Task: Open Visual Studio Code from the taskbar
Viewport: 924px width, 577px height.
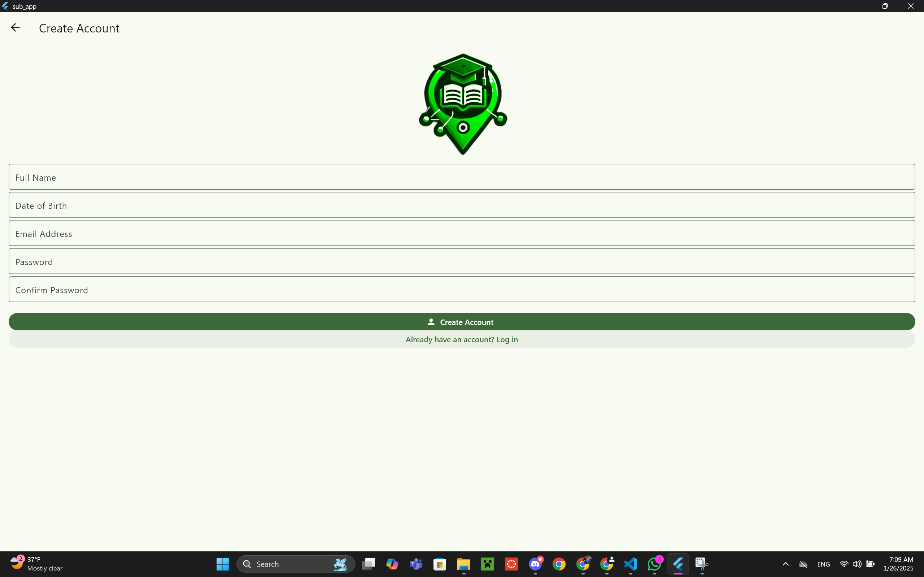Action: [631, 564]
